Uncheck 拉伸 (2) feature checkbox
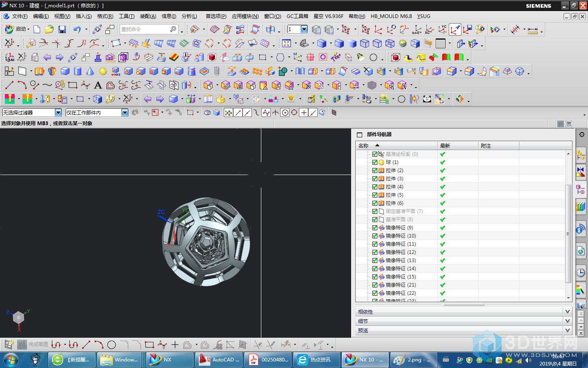Screen dimensions: 588x368 point(374,171)
